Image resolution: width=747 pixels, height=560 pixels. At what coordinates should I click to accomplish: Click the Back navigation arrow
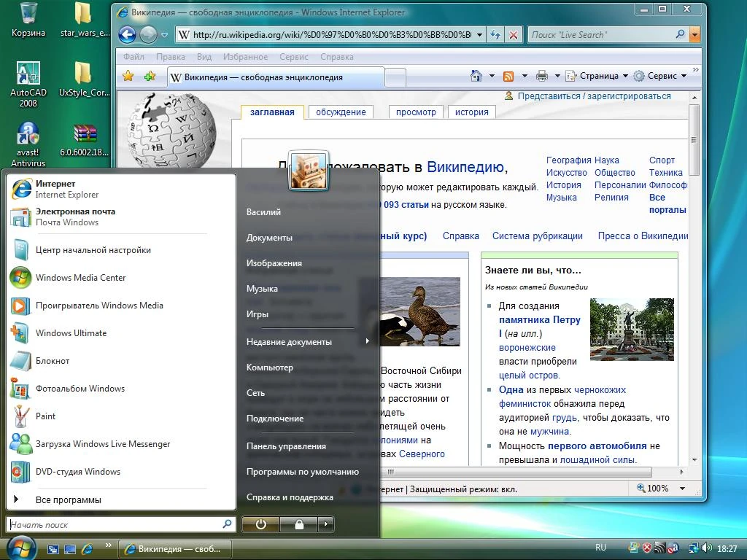(x=127, y=34)
